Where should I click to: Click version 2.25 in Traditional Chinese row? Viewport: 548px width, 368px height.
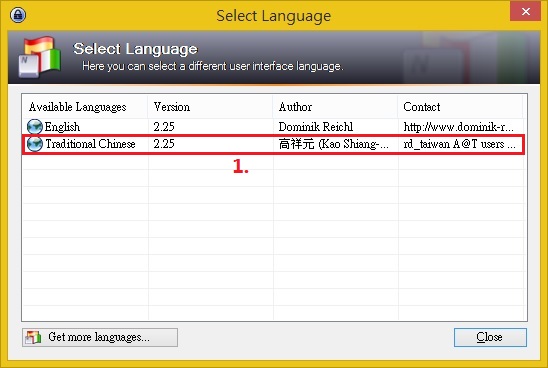point(164,144)
